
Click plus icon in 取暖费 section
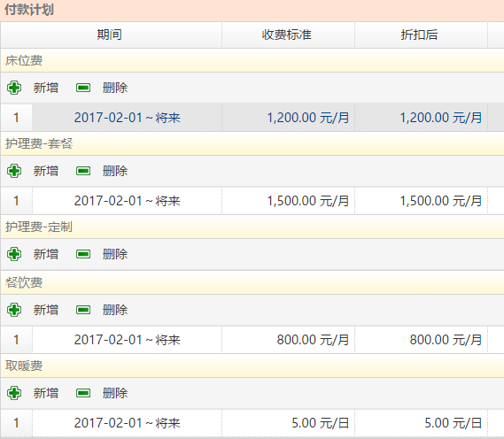point(14,393)
